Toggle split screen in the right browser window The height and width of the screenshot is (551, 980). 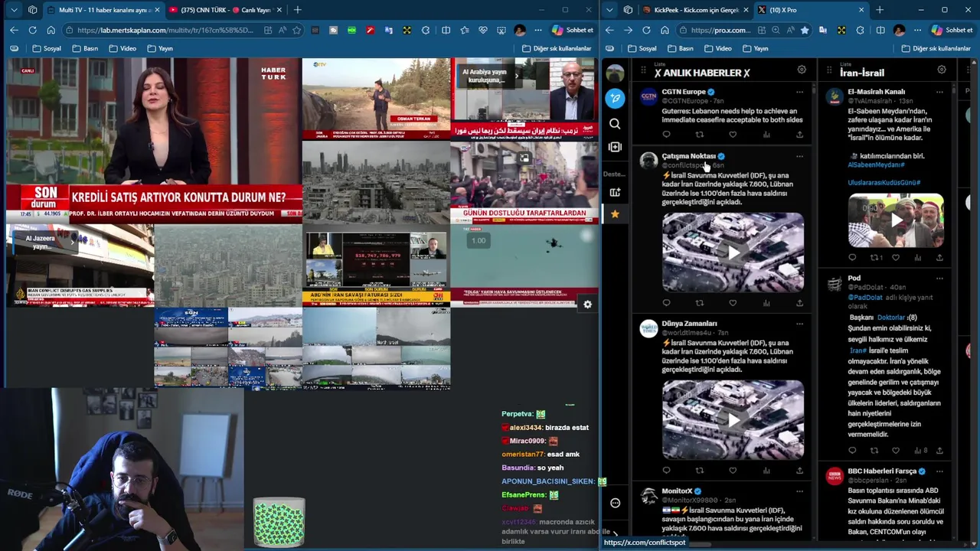pos(880,30)
